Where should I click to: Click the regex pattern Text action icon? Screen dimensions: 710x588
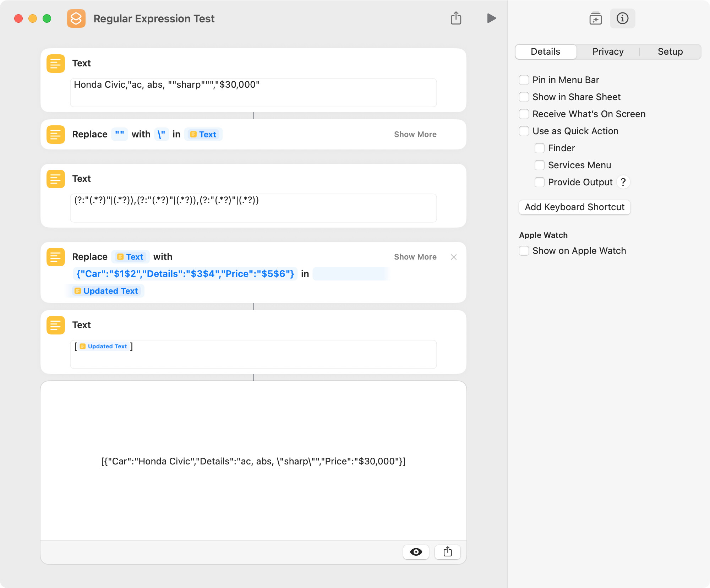point(56,179)
